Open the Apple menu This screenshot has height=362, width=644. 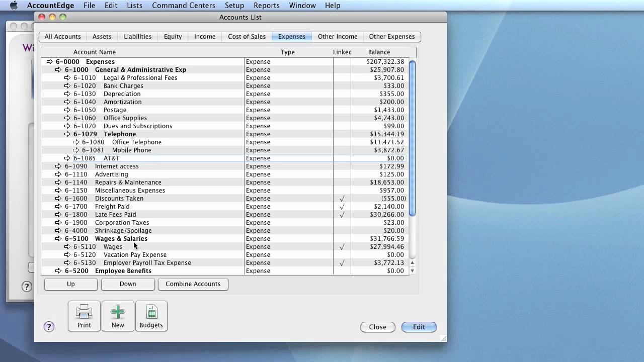[x=14, y=6]
